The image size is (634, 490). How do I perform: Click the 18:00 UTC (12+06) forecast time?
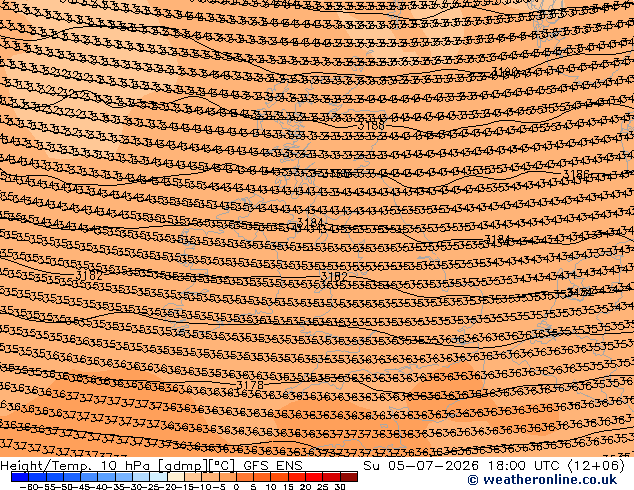coord(556,466)
